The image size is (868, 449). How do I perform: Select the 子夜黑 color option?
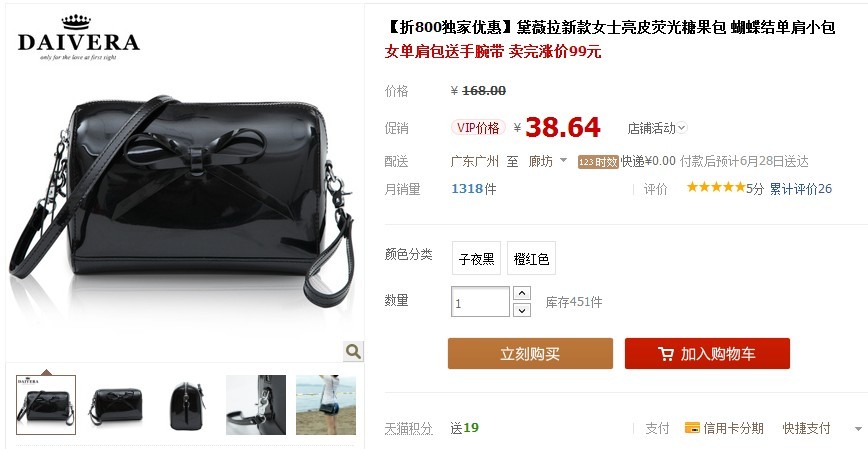coord(477,258)
